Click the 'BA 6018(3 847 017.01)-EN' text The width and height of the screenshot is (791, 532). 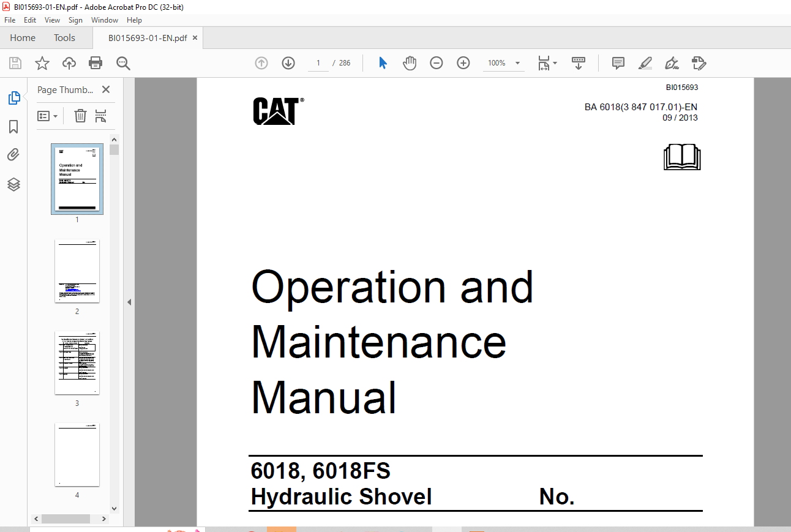click(641, 107)
